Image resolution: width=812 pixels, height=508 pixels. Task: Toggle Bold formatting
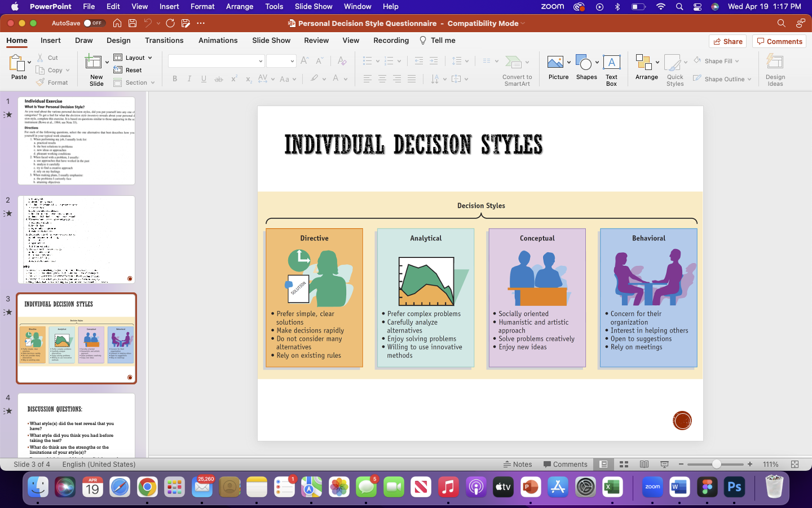175,79
